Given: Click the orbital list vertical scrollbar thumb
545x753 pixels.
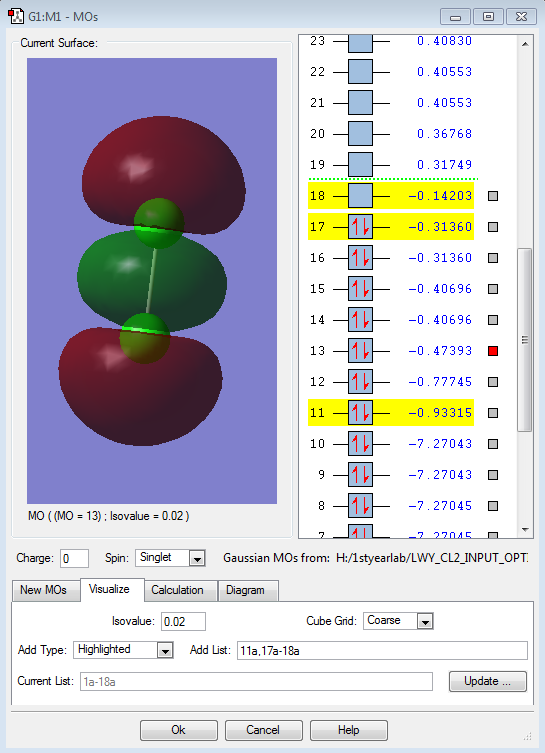Looking at the screenshot, I should (525, 340).
